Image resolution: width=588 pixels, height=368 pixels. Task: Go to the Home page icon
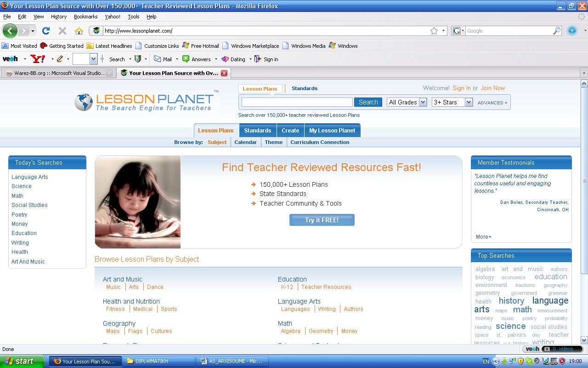(79, 31)
